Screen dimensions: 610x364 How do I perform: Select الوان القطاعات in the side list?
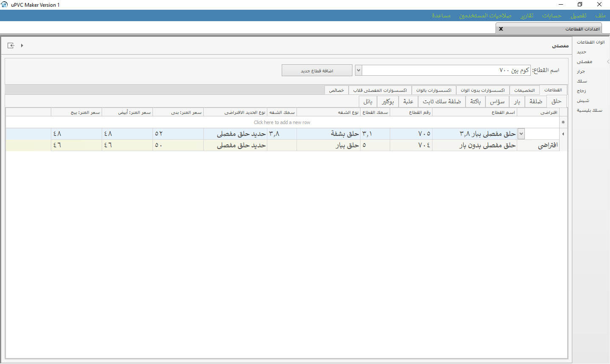click(591, 42)
